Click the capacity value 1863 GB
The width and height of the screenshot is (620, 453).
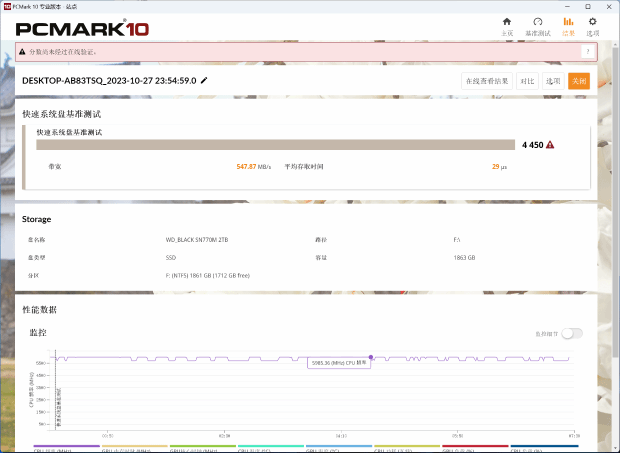tap(464, 257)
